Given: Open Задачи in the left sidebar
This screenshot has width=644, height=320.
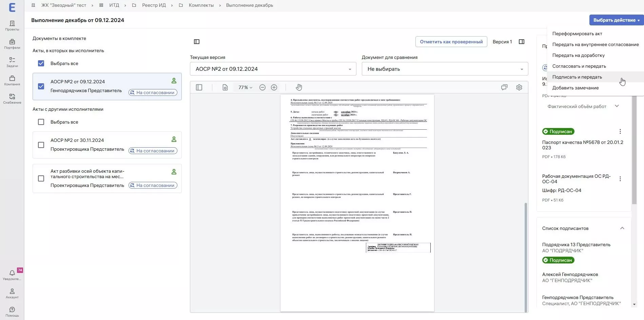Looking at the screenshot, I should coord(12,62).
